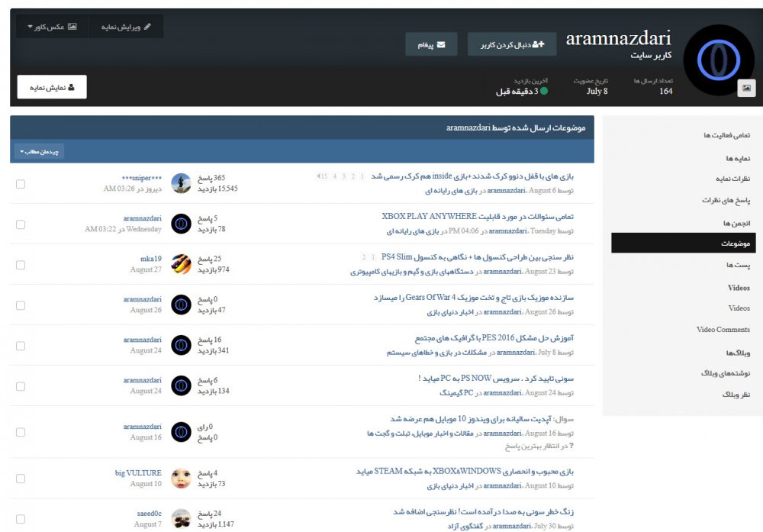Open the چیدمان مطالب sort dropdown

pos(39,152)
